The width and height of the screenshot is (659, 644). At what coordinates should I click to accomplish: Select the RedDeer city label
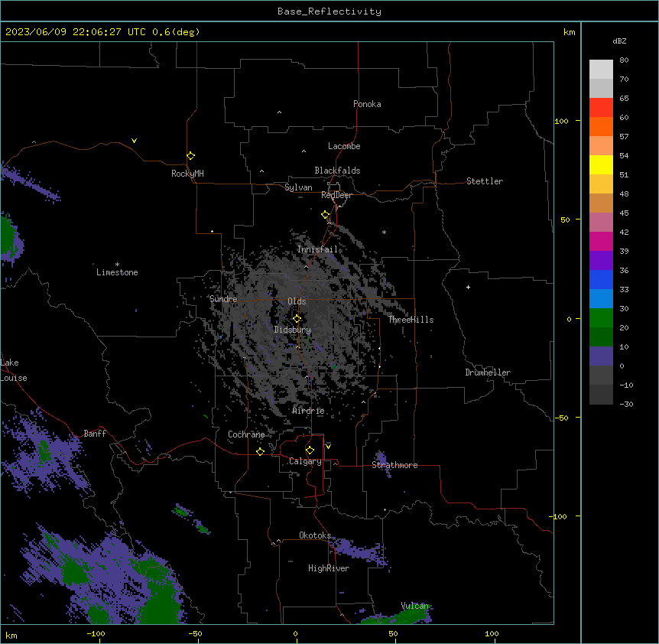(336, 195)
